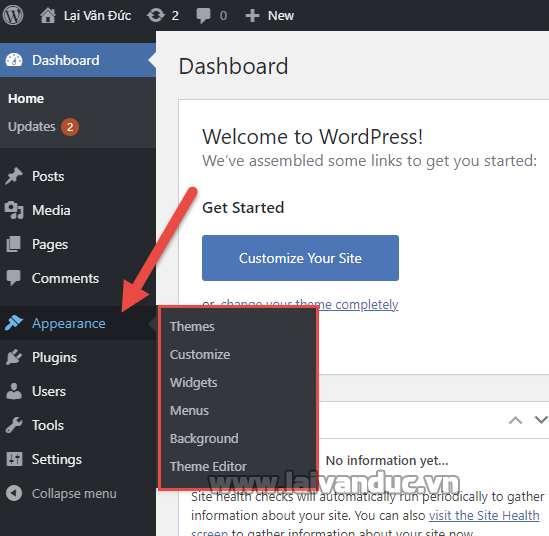Collapse the sidebar via Collapse menu text
This screenshot has height=536, width=549.
[74, 493]
